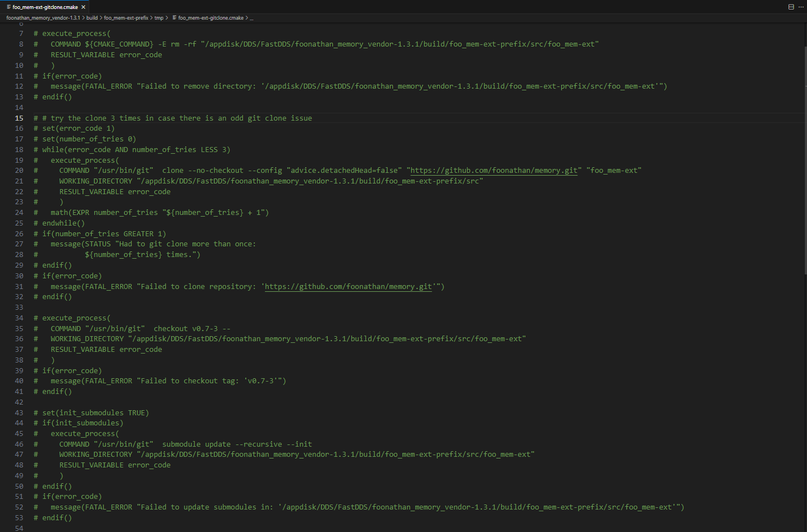Open the editor More Actions ellipsis menu
807x532 pixels.
point(801,7)
